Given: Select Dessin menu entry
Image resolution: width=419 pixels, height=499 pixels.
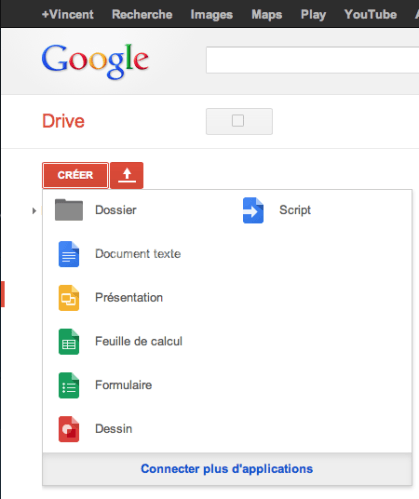Looking at the screenshot, I should click(x=114, y=429).
